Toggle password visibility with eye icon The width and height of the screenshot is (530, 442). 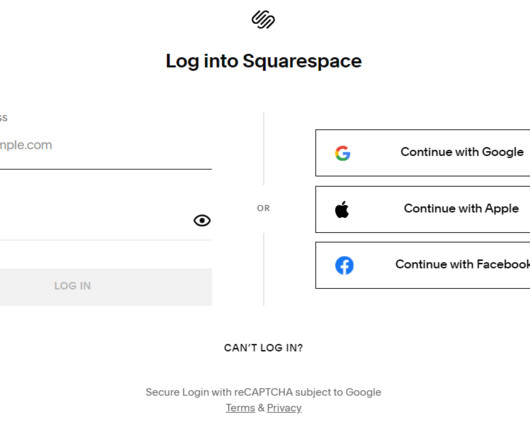[202, 220]
